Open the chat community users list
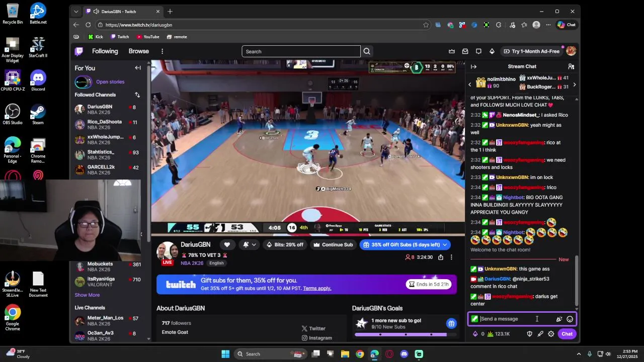 [x=571, y=66]
